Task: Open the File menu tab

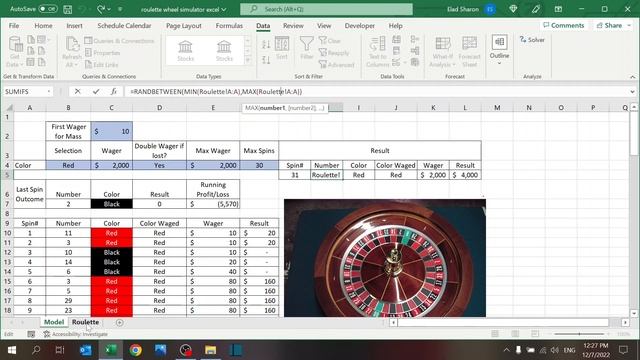Action: [x=14, y=25]
